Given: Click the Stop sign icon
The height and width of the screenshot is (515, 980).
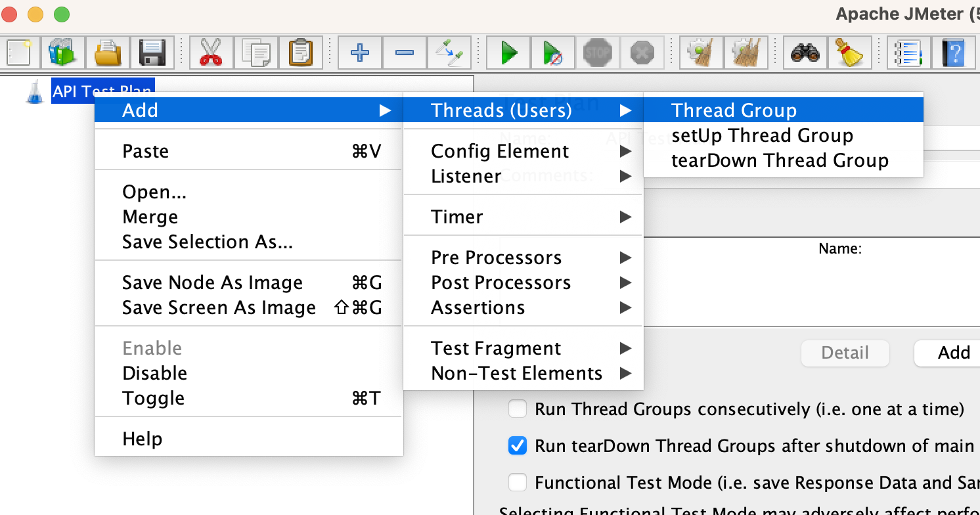Looking at the screenshot, I should [x=598, y=51].
